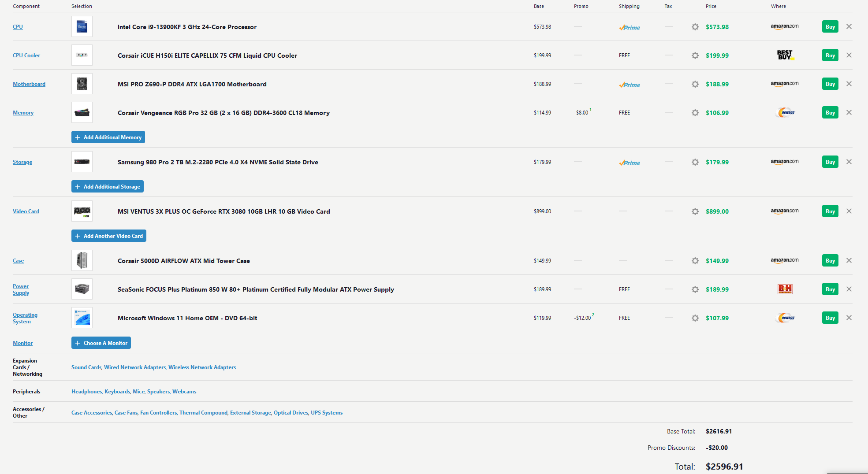Remove the Corsair Vengeance memory
The width and height of the screenshot is (868, 474).
(x=849, y=112)
